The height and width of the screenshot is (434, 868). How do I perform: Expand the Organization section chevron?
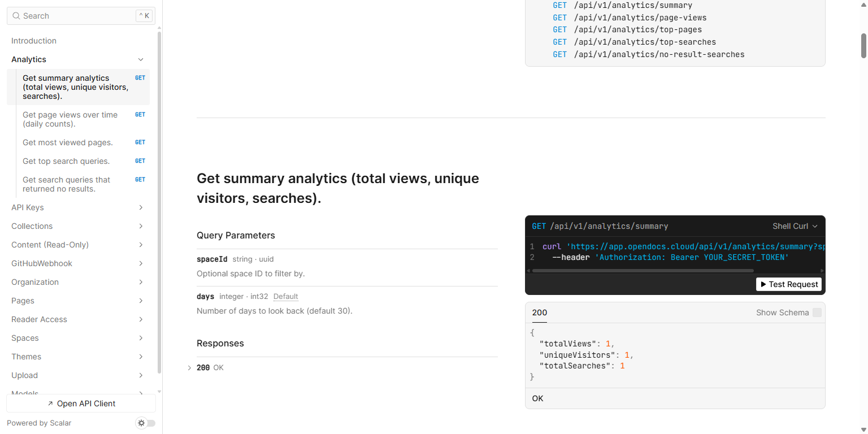pyautogui.click(x=141, y=282)
